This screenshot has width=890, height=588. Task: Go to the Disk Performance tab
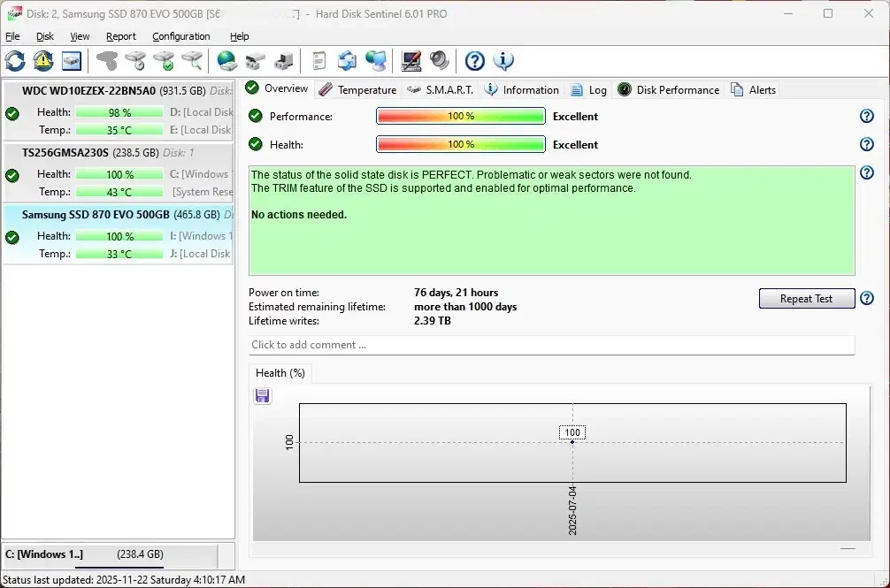(x=669, y=90)
